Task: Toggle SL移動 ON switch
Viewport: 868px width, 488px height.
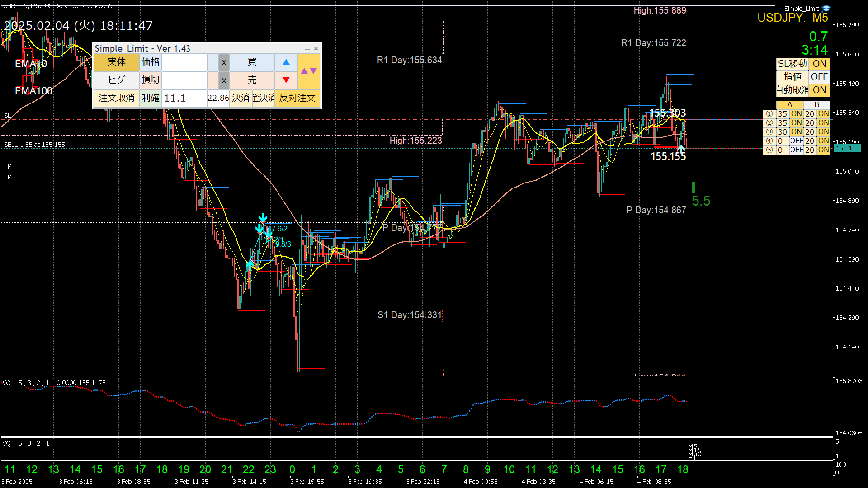Action: [819, 64]
